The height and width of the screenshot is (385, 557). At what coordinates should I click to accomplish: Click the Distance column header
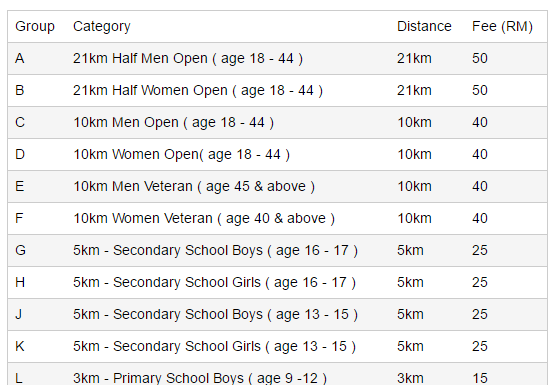(x=424, y=27)
